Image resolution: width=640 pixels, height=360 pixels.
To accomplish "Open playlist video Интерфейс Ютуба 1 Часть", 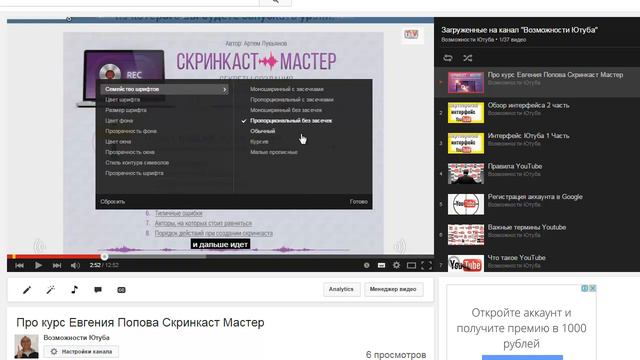I will coord(537,143).
